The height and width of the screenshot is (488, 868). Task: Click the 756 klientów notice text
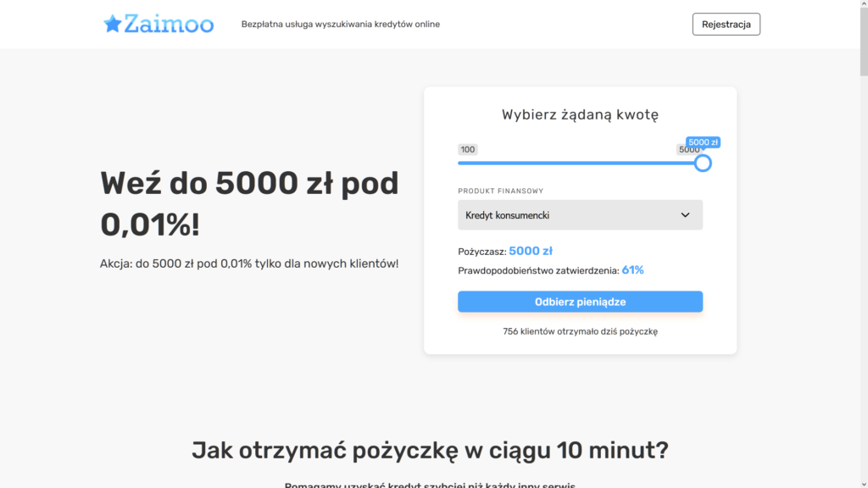[x=580, y=331]
